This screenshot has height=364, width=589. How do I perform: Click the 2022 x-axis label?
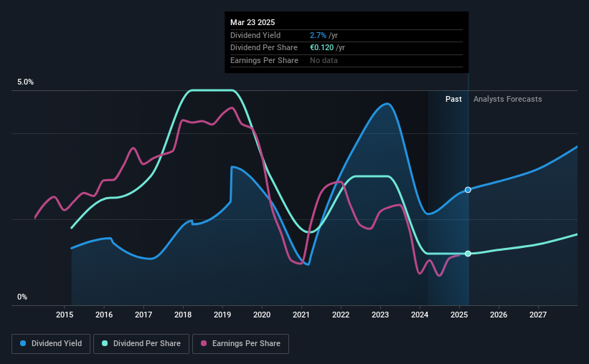click(341, 315)
